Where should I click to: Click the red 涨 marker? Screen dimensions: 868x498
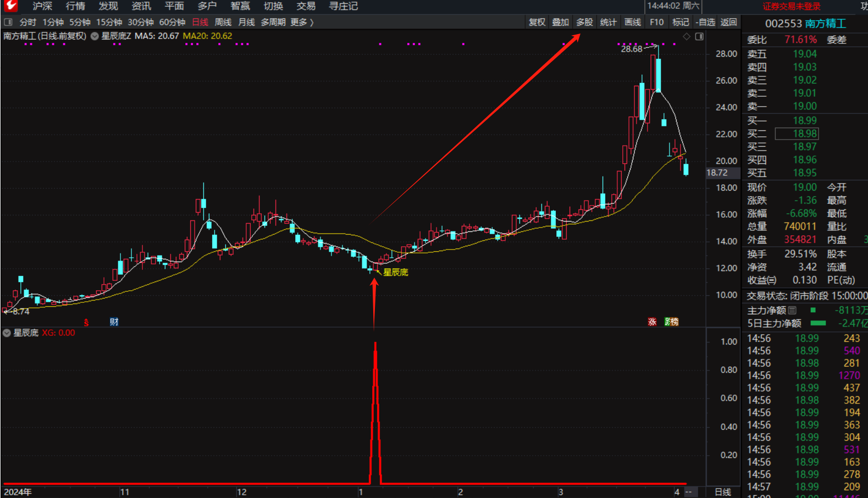(652, 322)
